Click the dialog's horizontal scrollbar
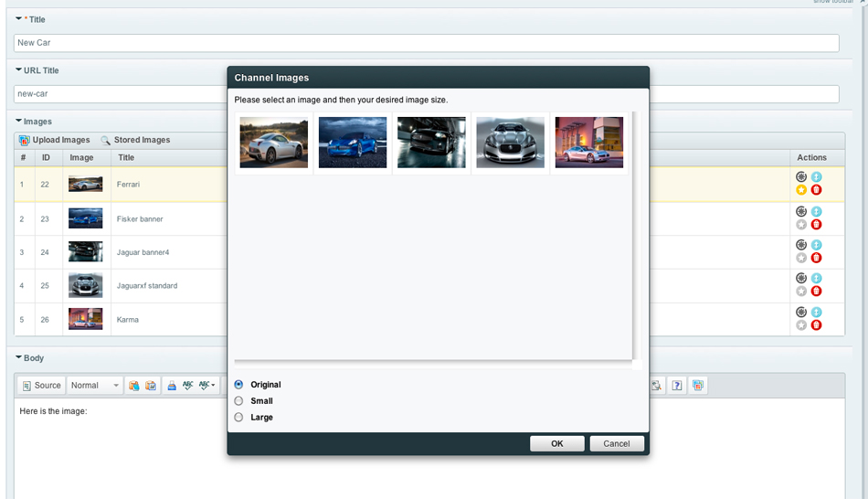868x499 pixels. 433,365
